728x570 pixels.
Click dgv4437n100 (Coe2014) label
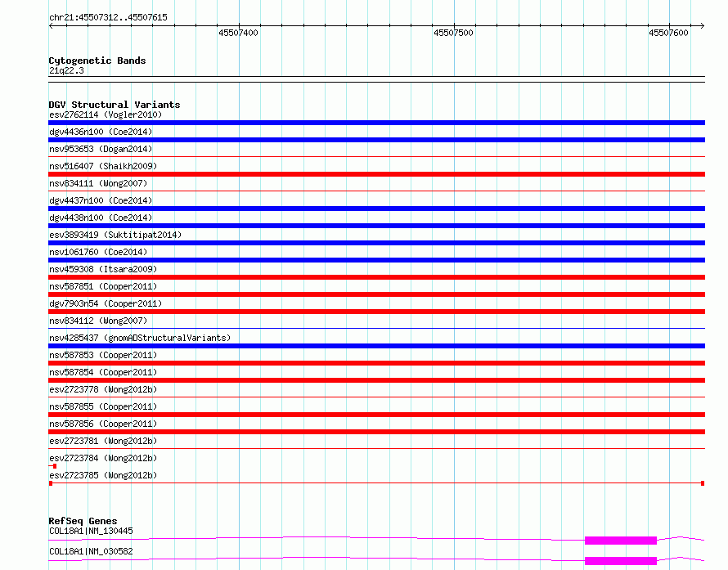[101, 200]
